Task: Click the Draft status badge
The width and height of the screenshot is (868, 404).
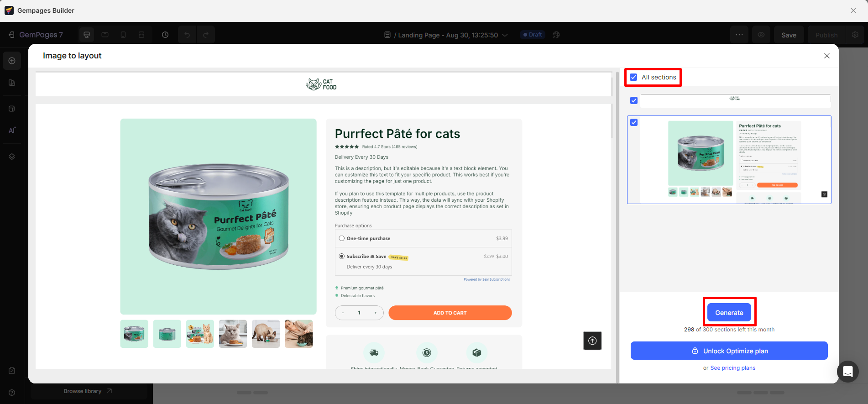Action: point(532,34)
